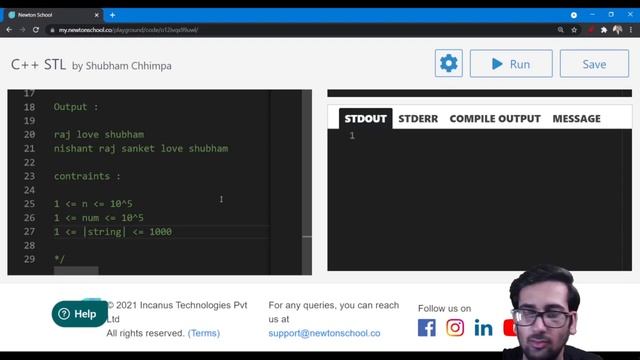Click line 20 'raj love shubham'
Screen dimensions: 640x360
(x=99, y=135)
